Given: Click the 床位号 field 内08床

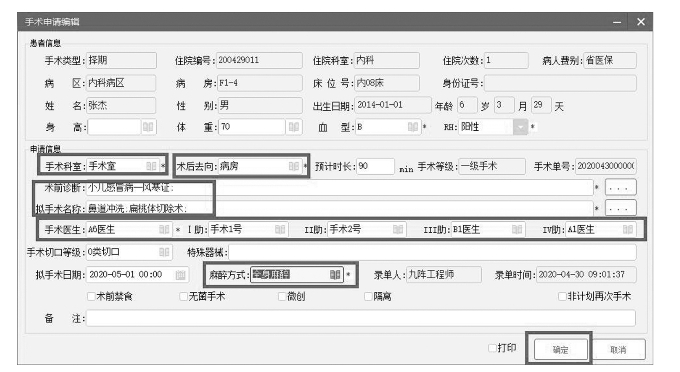Looking at the screenshot, I should click(x=387, y=83).
